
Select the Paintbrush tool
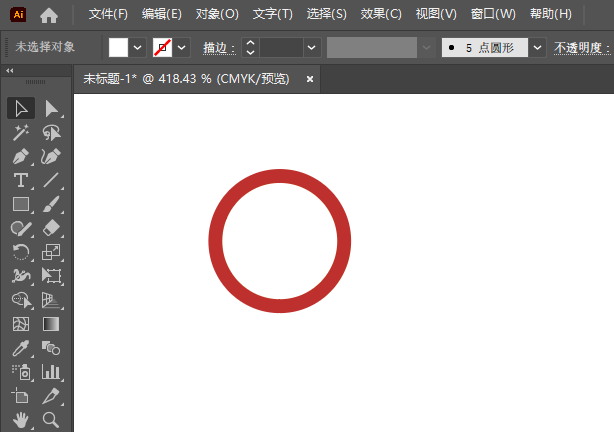click(51, 204)
